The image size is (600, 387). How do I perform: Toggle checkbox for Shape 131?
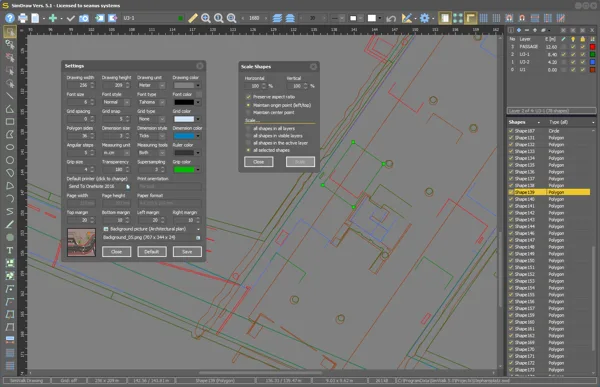pos(511,138)
